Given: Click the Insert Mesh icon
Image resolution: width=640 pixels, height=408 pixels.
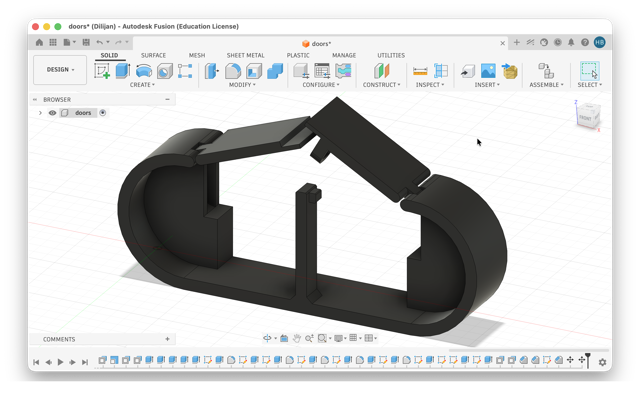Looking at the screenshot, I should coord(509,71).
